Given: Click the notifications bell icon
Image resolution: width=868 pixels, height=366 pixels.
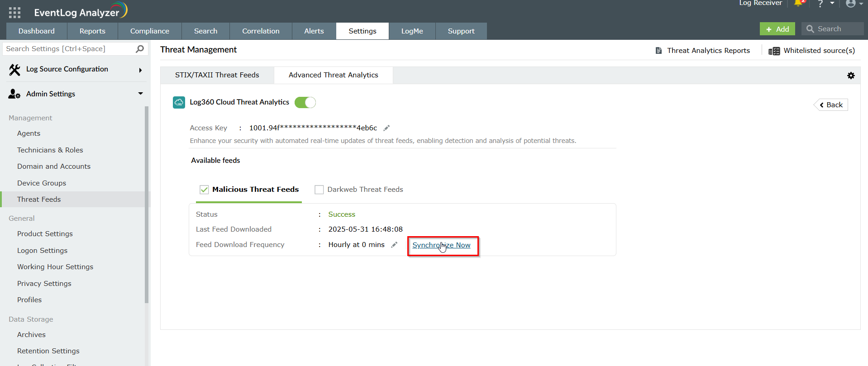Looking at the screenshot, I should tap(799, 3).
